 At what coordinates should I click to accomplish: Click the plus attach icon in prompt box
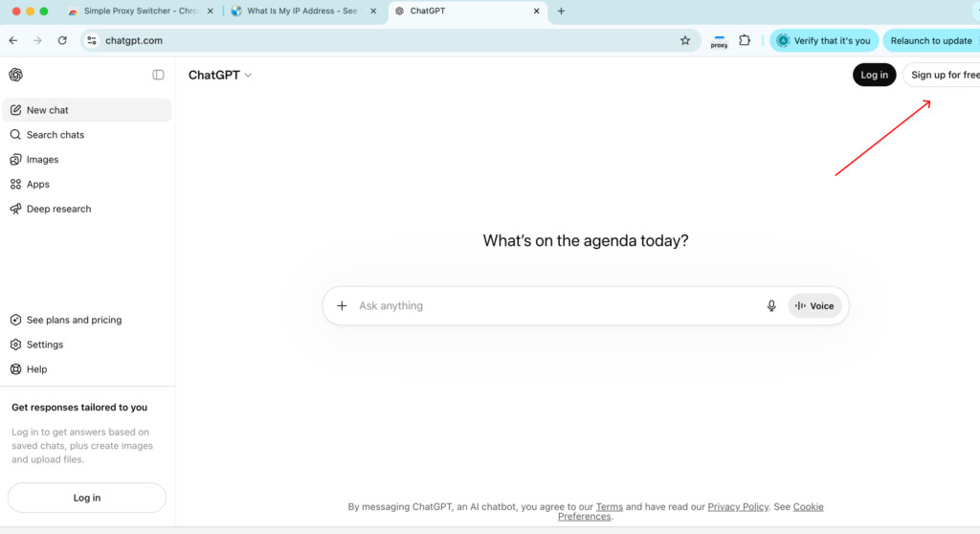point(342,306)
